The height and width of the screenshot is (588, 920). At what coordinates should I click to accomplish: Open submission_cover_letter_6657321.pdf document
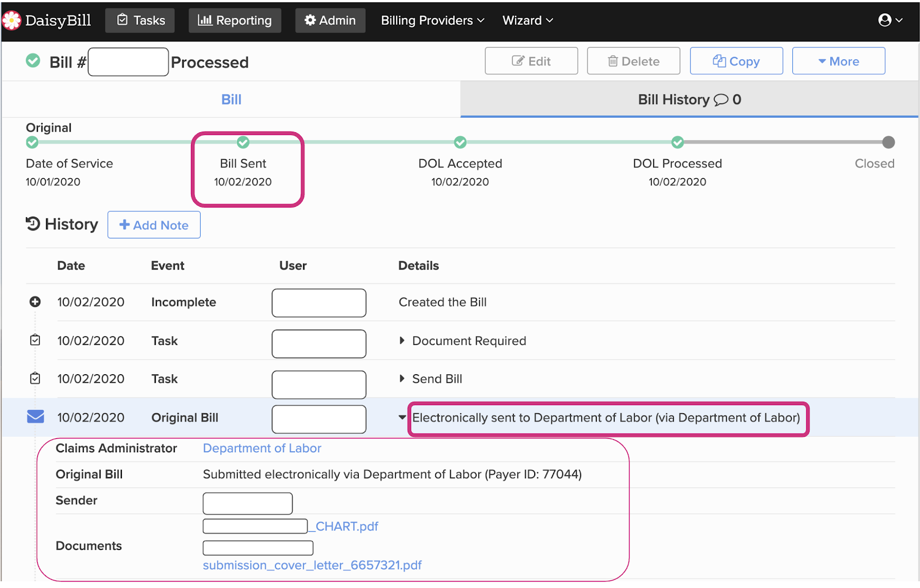click(x=312, y=565)
